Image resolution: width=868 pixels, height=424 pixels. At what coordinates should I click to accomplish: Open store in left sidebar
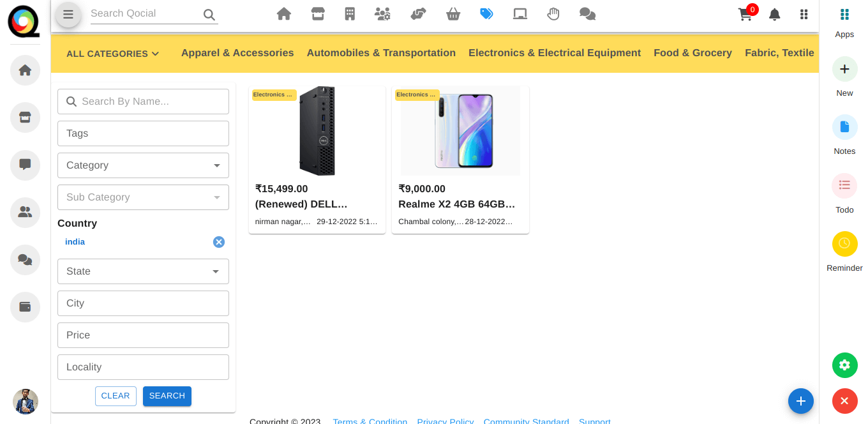pos(25,117)
